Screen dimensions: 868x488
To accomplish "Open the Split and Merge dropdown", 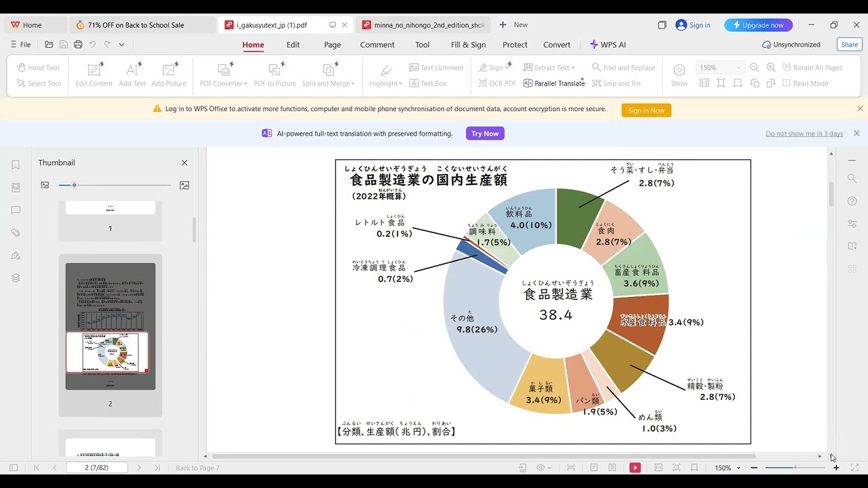I will pos(328,75).
